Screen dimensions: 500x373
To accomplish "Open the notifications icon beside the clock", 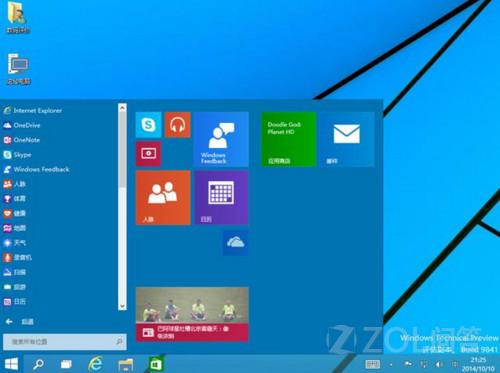I will coord(454,364).
